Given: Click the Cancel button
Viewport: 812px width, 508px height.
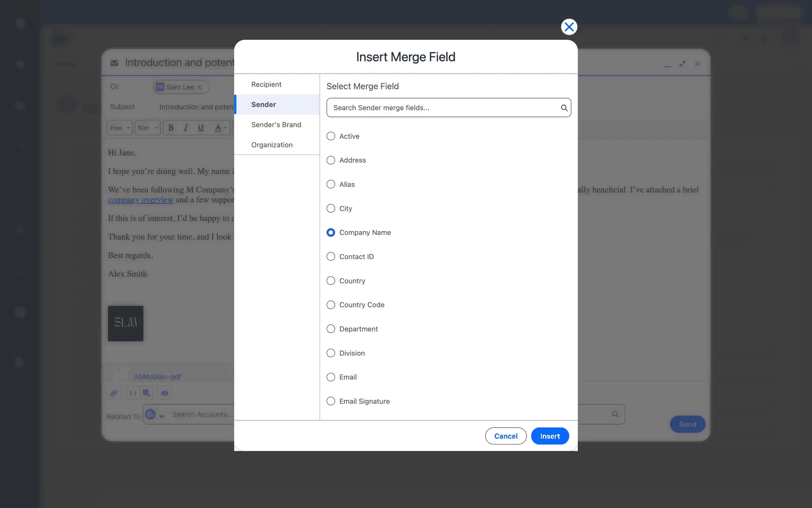Looking at the screenshot, I should [505, 436].
